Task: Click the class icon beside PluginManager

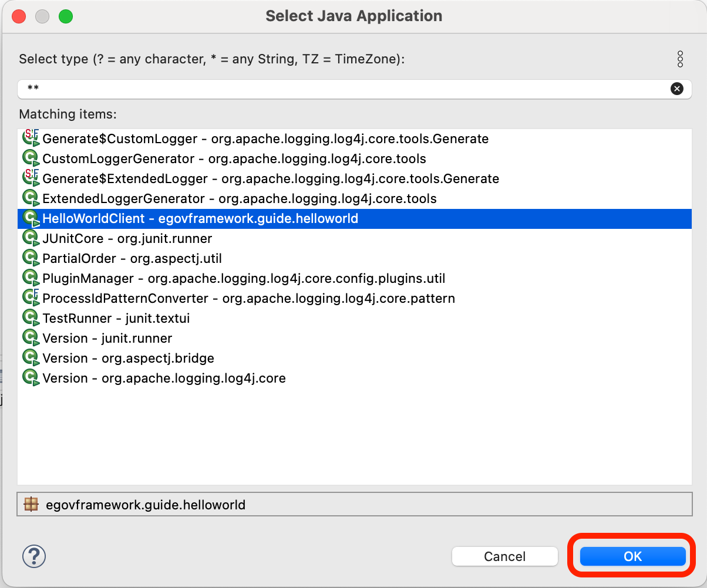Action: pos(30,279)
